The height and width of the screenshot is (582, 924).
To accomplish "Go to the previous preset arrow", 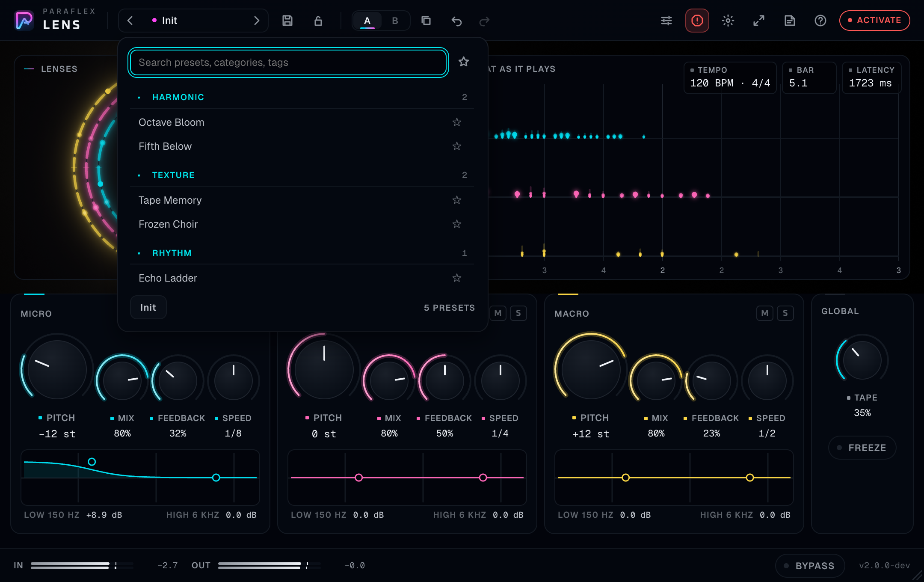I will click(130, 21).
